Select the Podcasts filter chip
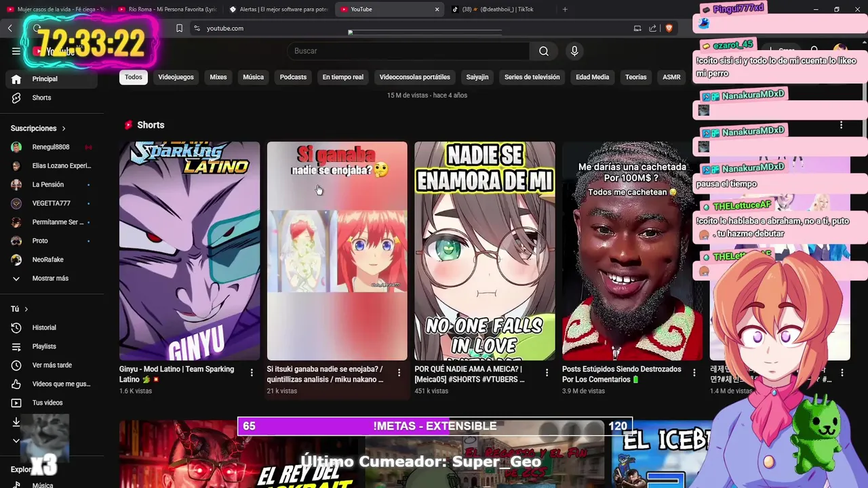This screenshot has width=868, height=488. [293, 77]
